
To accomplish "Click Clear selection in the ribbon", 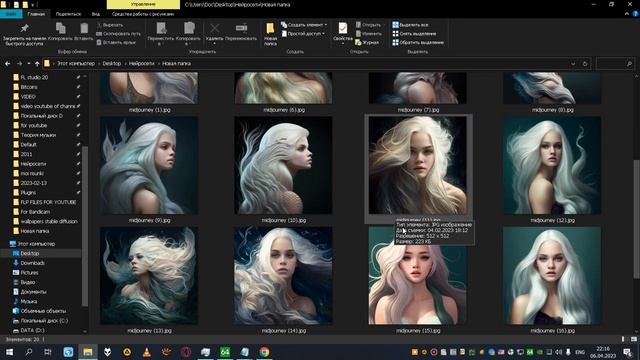I will point(414,33).
